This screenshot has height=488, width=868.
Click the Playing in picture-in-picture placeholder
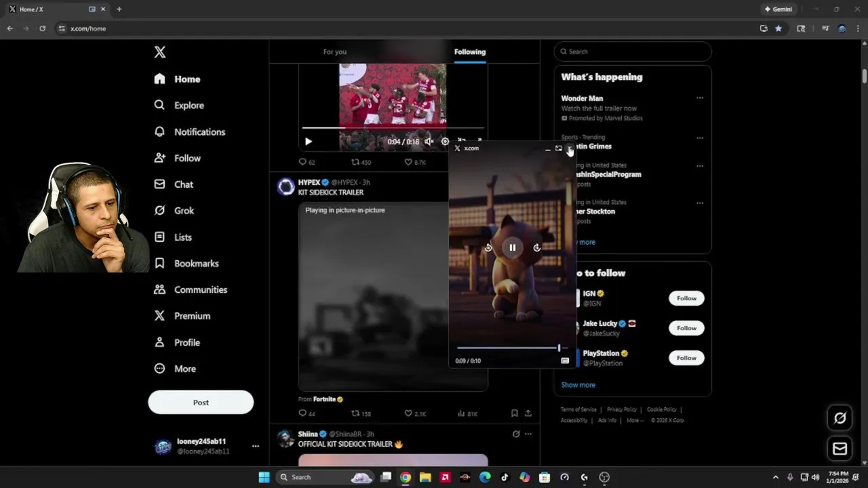point(374,297)
